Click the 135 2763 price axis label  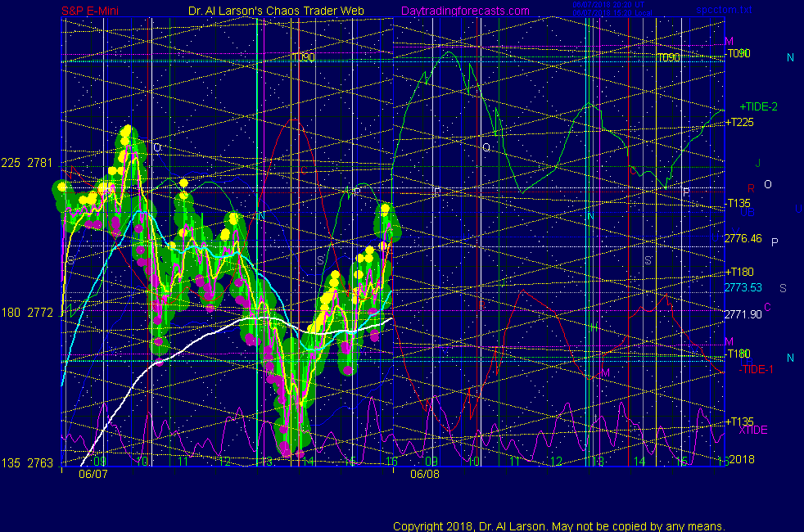27,463
